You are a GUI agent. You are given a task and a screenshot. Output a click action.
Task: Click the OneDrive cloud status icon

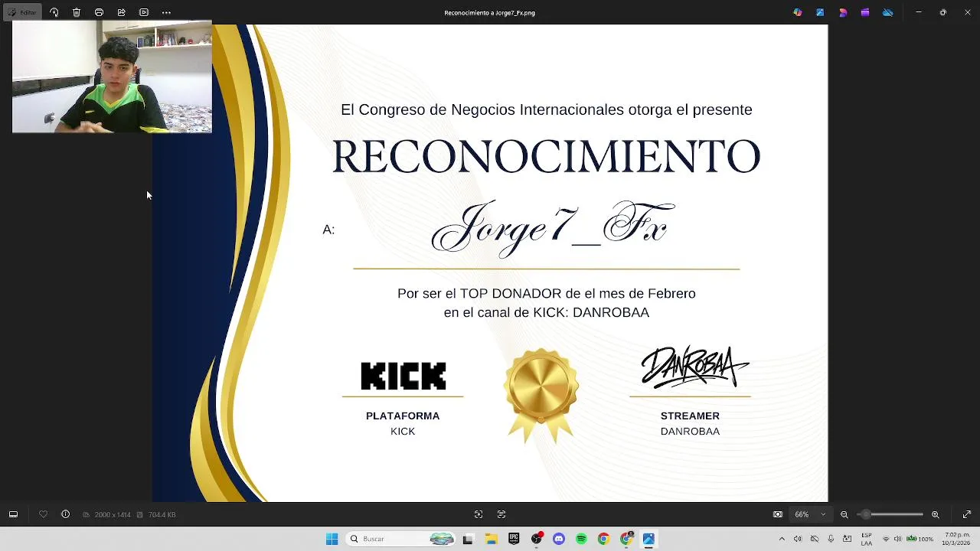887,12
